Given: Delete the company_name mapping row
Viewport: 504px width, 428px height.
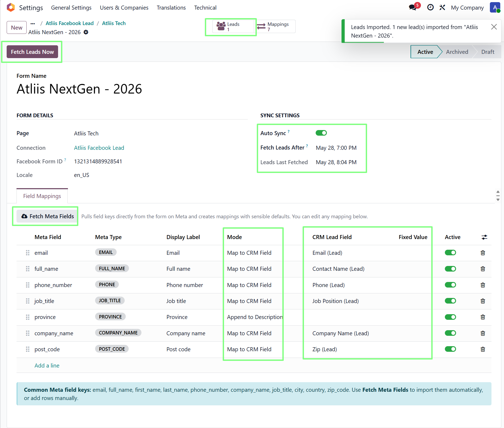Looking at the screenshot, I should [x=483, y=333].
